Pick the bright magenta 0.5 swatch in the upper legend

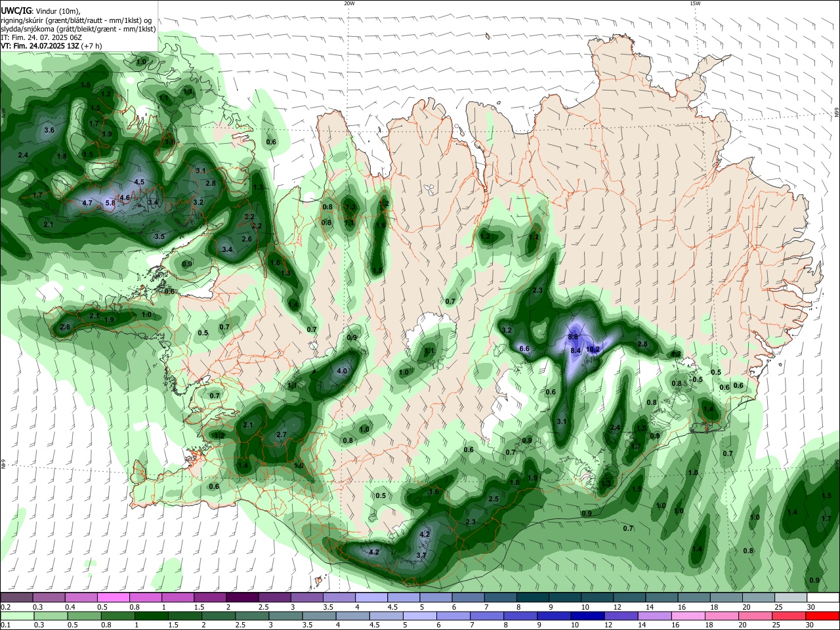(113, 597)
